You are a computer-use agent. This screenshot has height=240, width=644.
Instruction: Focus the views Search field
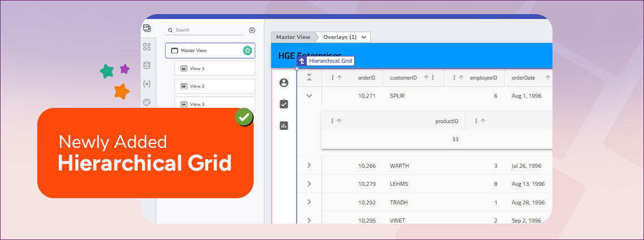pyautogui.click(x=204, y=30)
